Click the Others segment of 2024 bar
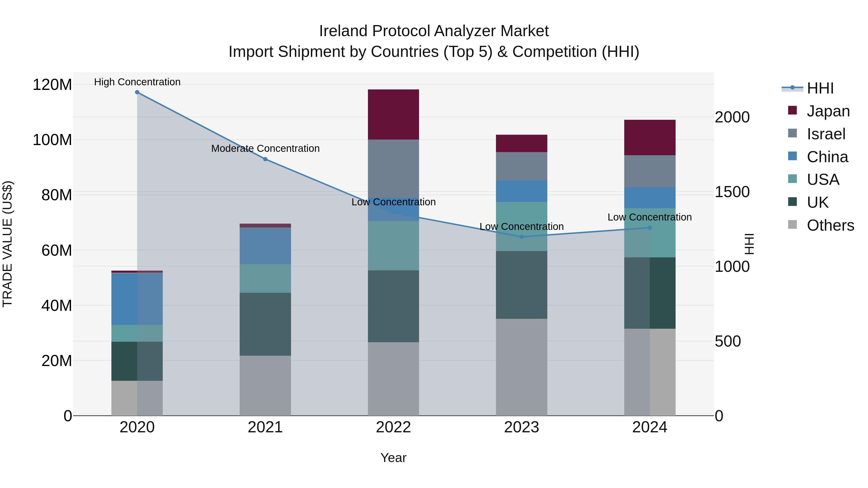The image size is (868, 488). point(650,372)
